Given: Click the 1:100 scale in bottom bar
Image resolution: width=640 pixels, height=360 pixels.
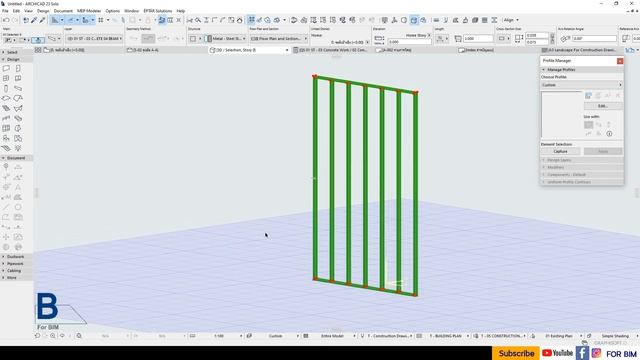Looking at the screenshot, I should point(219,336).
